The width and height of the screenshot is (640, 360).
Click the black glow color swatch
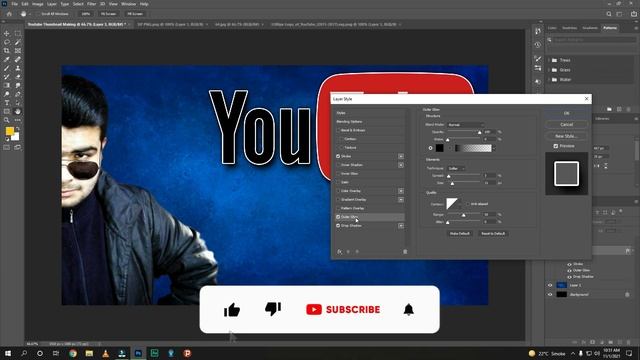point(440,148)
